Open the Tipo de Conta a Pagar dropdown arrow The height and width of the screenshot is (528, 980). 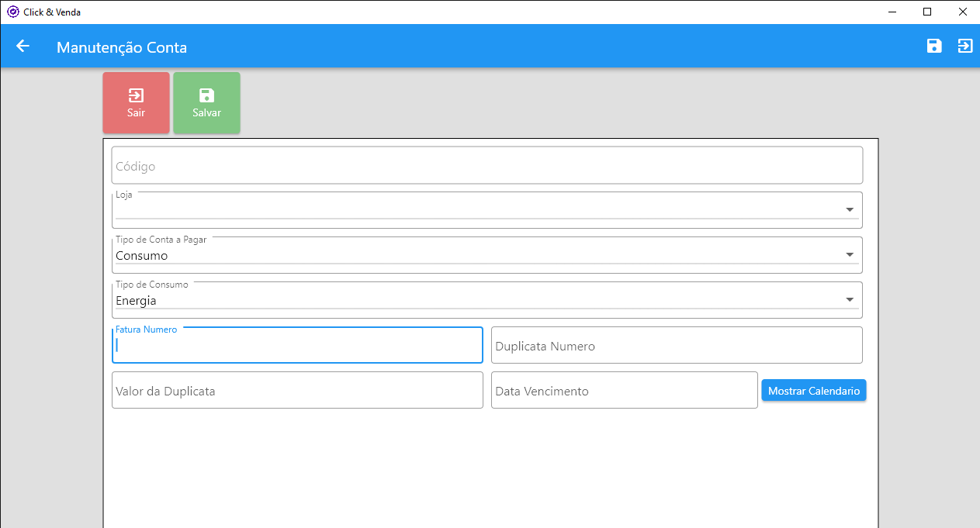(x=850, y=255)
